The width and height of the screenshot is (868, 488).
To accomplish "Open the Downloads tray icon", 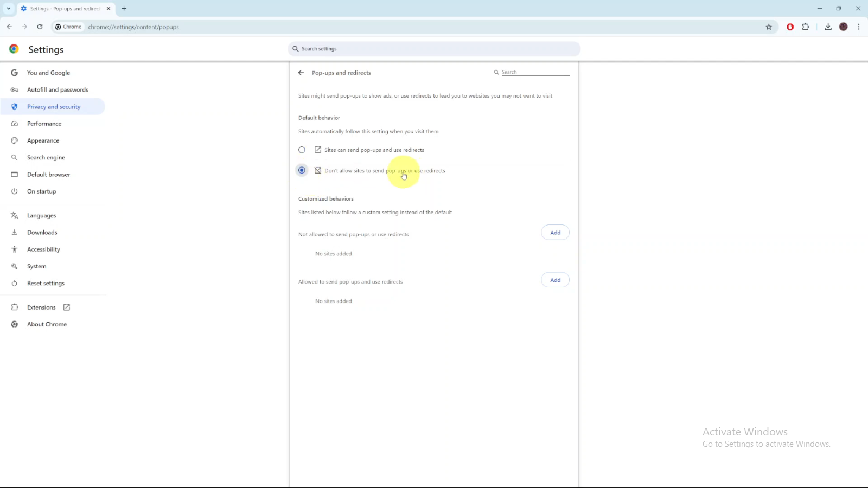I will tap(828, 27).
